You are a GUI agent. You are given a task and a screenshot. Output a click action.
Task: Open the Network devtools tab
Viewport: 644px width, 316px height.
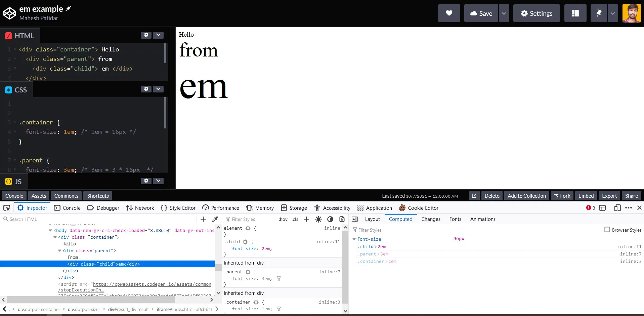(x=140, y=208)
